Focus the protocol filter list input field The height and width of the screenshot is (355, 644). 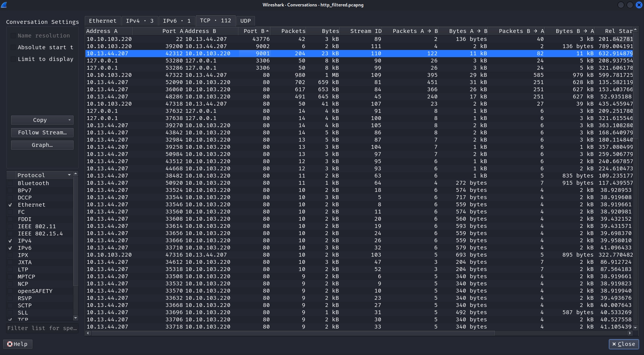pyautogui.click(x=42, y=328)
